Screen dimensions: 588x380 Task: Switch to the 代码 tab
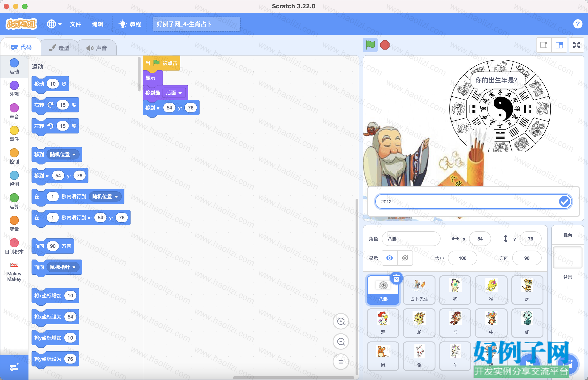pos(21,47)
